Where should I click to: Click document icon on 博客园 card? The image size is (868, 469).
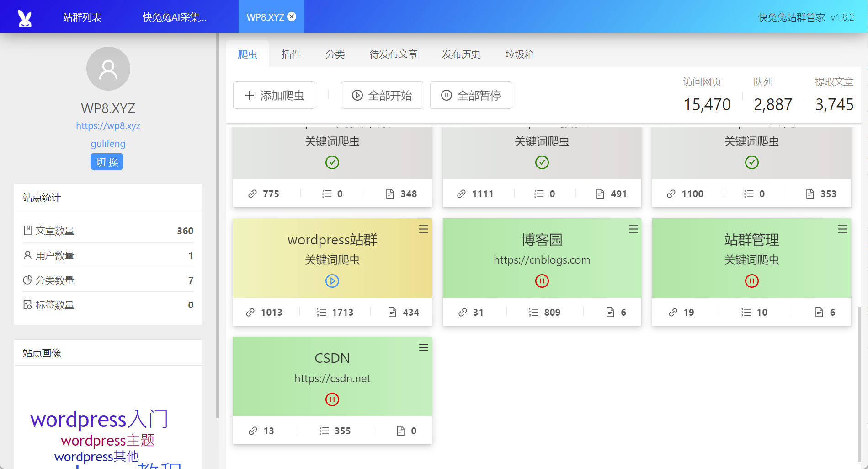(610, 312)
